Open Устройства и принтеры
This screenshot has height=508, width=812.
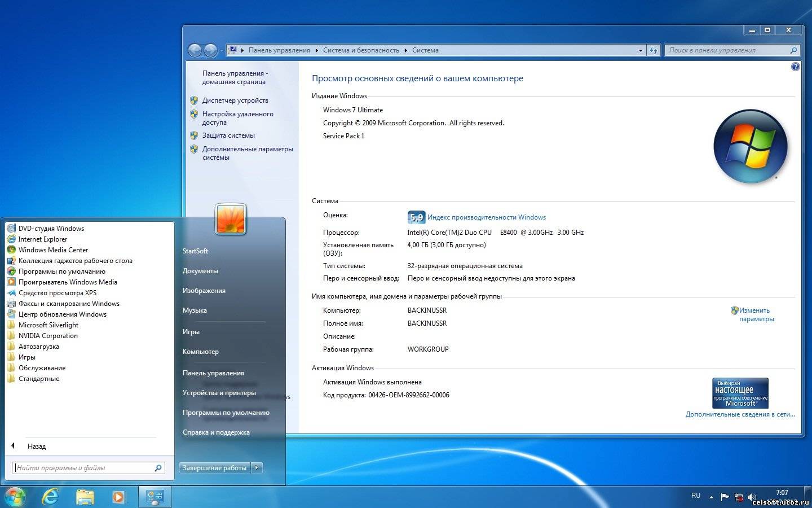tap(219, 393)
